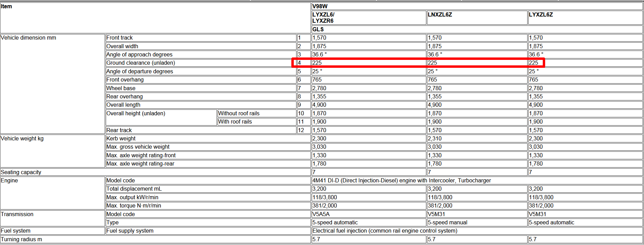Select row number 12 index cell

[x=301, y=130]
